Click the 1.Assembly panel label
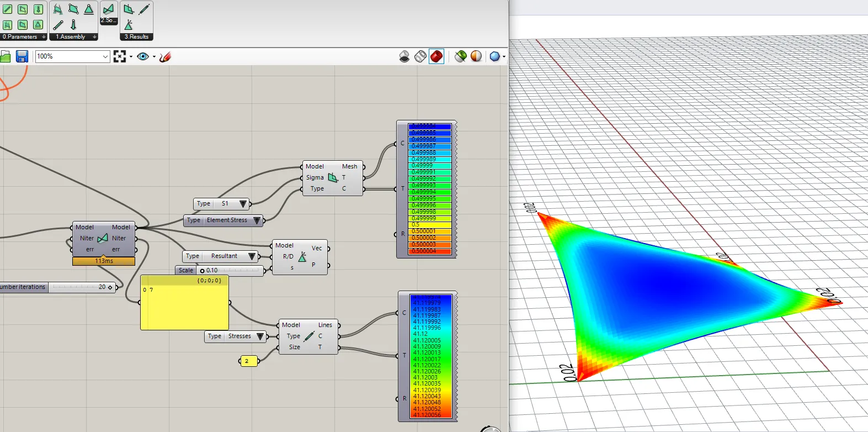The height and width of the screenshot is (432, 868). pos(71,37)
